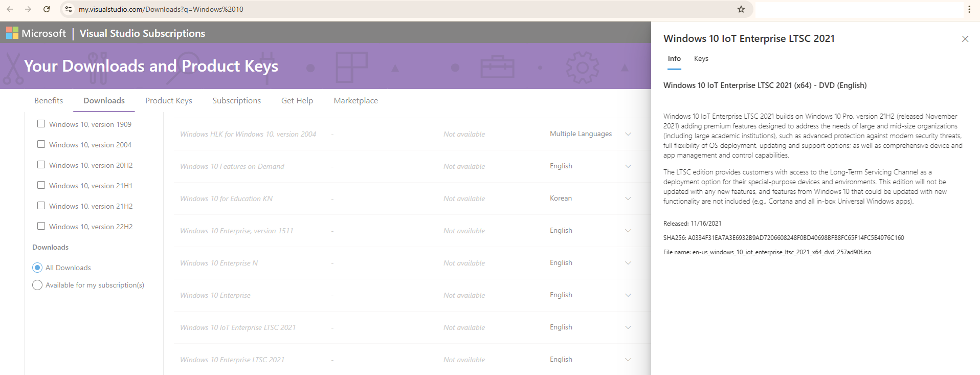Image resolution: width=980 pixels, height=375 pixels.
Task: Click the site information icon in address bar
Action: 69,9
